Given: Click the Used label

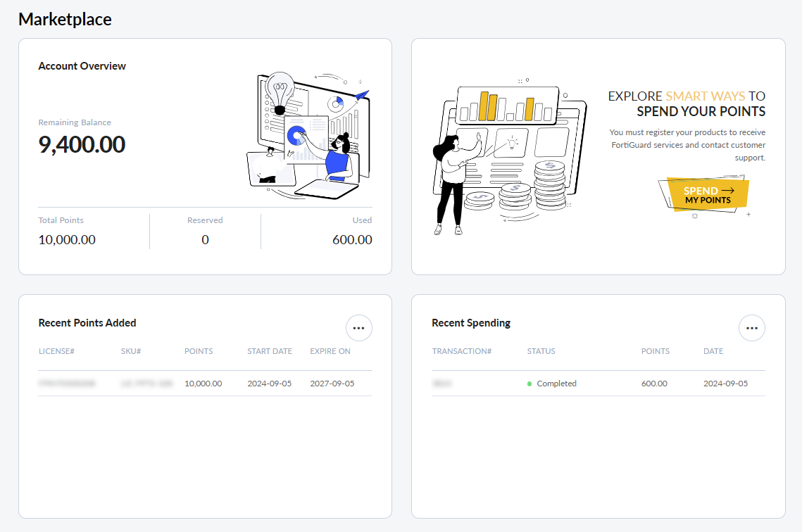Looking at the screenshot, I should 362,220.
